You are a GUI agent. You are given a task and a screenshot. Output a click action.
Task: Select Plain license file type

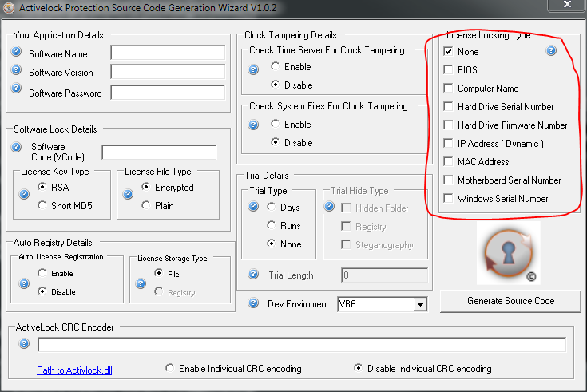tap(146, 205)
